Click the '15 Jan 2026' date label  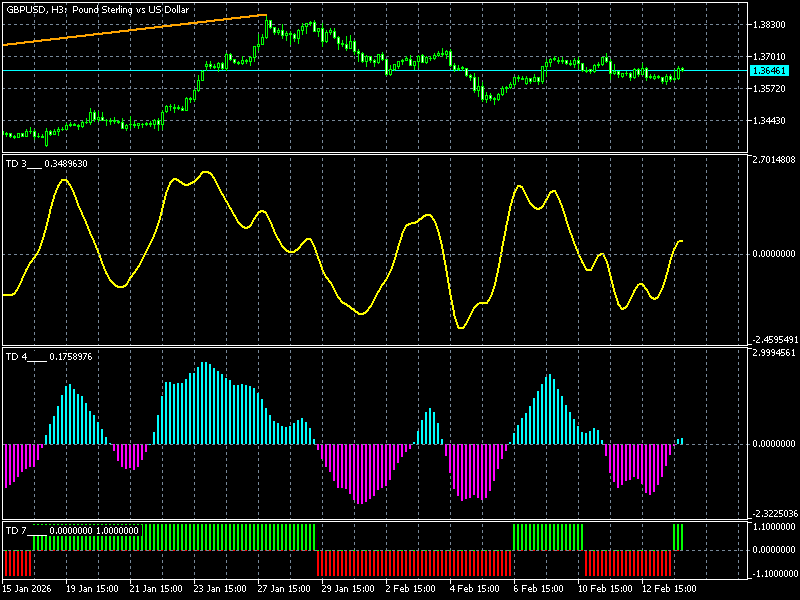point(27,588)
